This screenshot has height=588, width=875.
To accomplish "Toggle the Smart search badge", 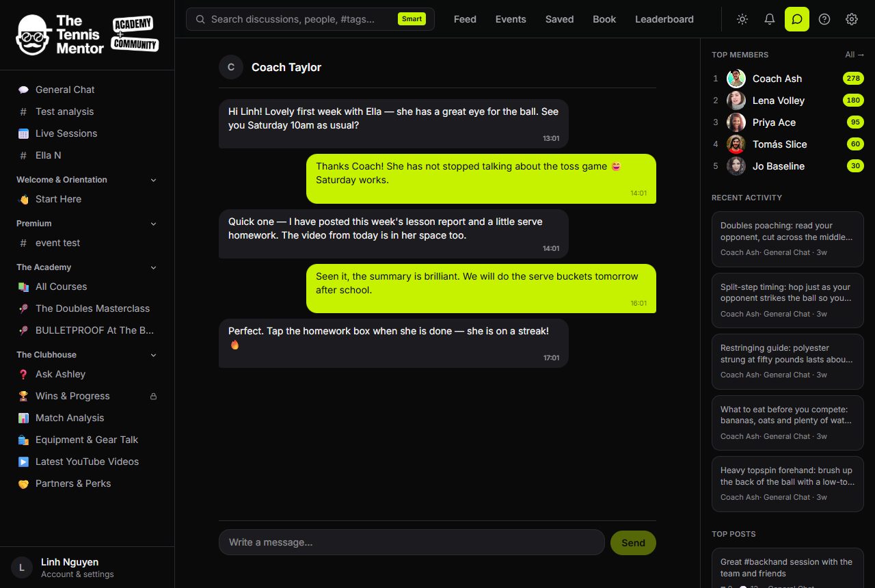I will tap(412, 19).
